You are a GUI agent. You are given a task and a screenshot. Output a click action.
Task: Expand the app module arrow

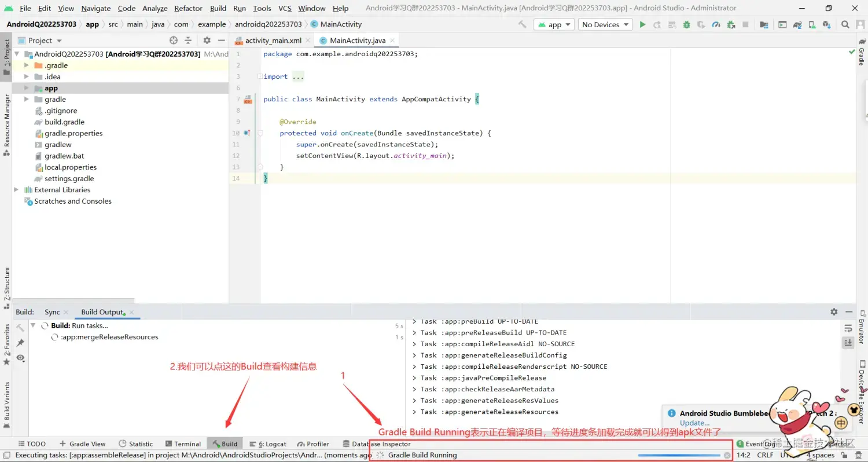pos(27,88)
